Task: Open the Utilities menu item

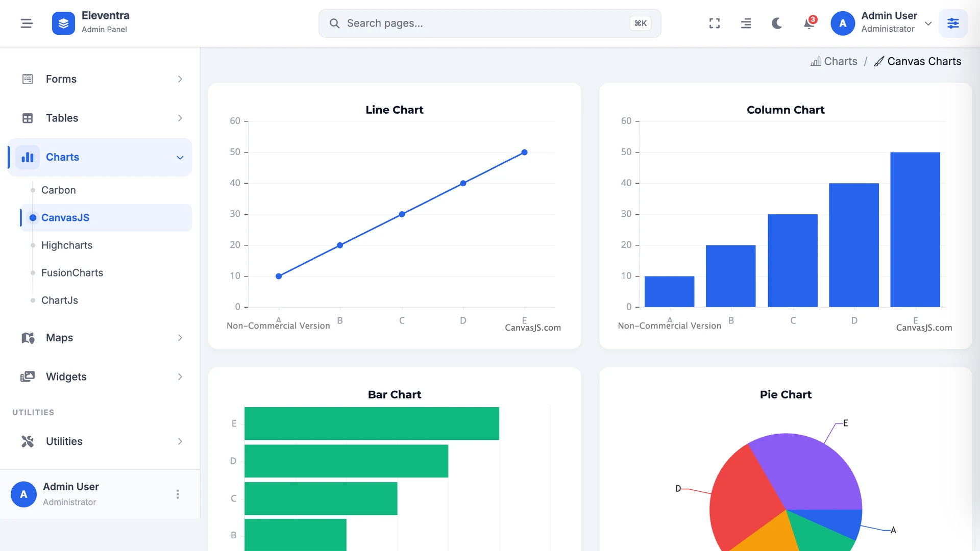Action: click(100, 441)
